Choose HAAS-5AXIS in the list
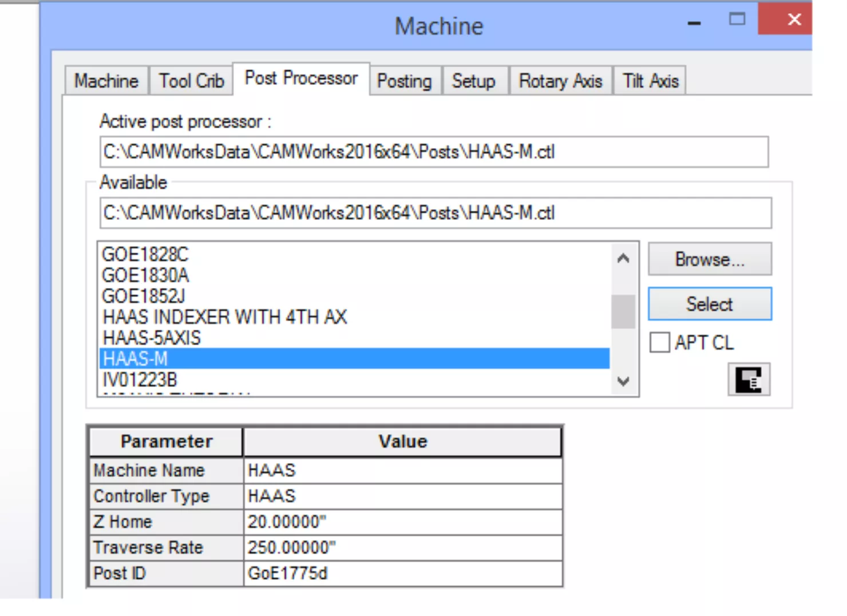Viewport: 847px width, 616px height. [152, 338]
